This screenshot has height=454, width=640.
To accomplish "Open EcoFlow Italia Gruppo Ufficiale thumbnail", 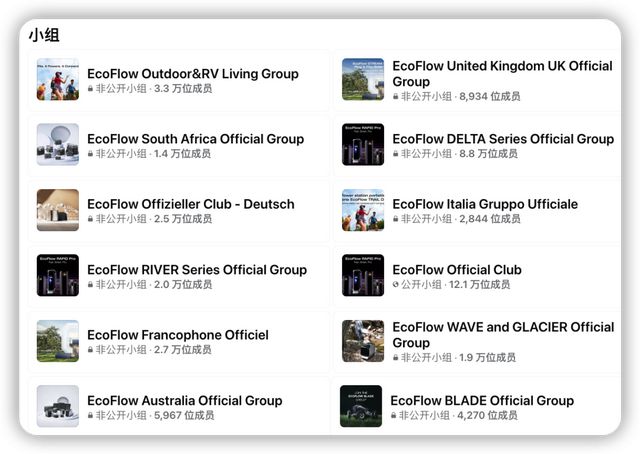I will pos(363,210).
